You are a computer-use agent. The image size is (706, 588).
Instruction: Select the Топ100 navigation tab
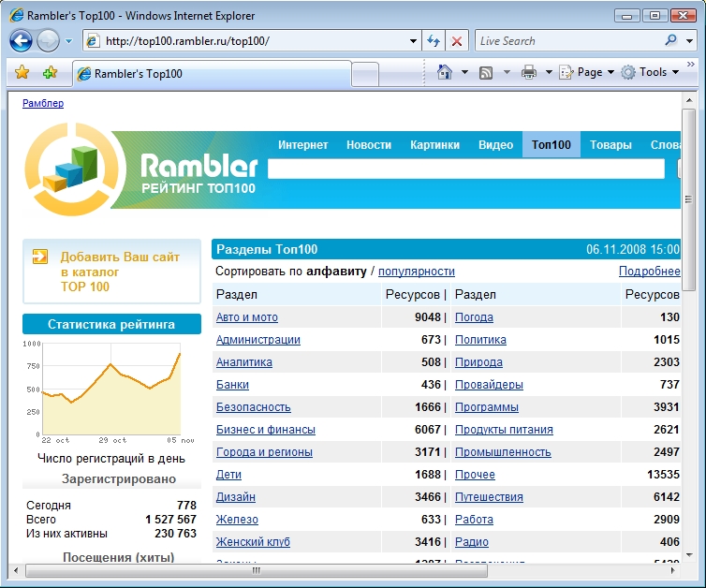[552, 144]
